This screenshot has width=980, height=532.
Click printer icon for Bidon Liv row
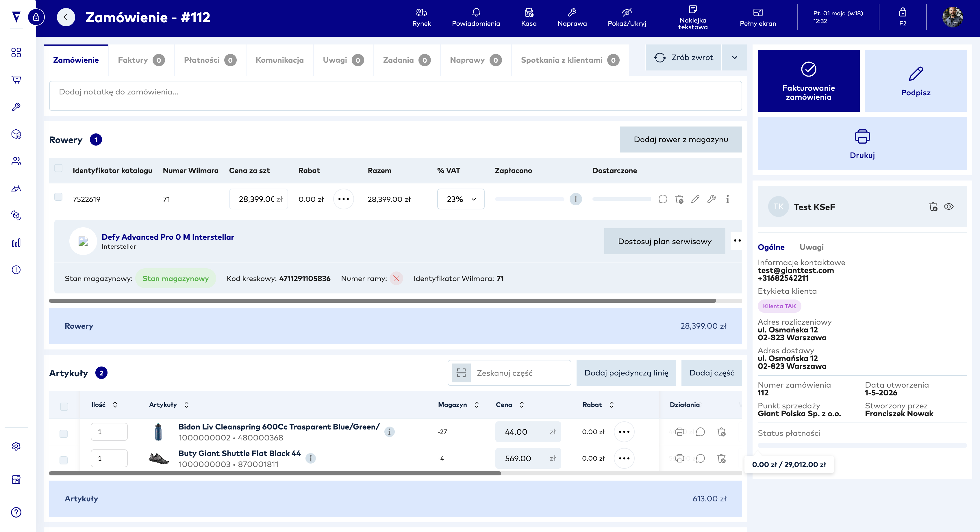tap(679, 431)
